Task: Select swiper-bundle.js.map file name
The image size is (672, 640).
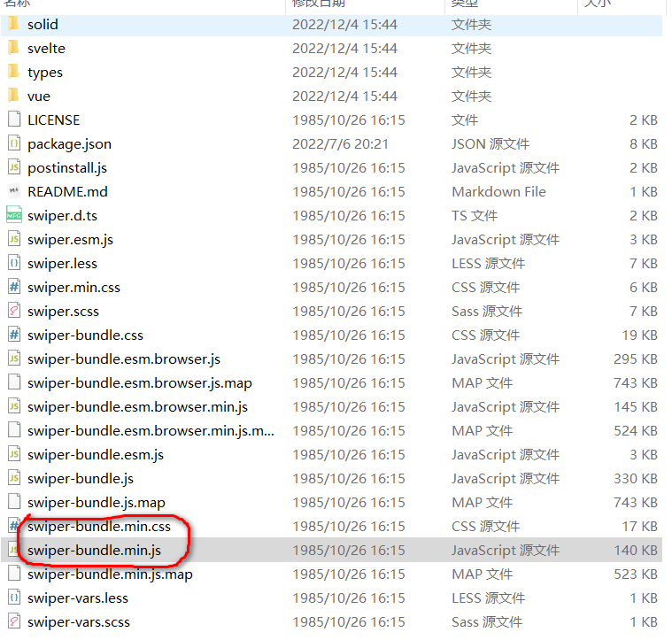Action: coord(97,503)
